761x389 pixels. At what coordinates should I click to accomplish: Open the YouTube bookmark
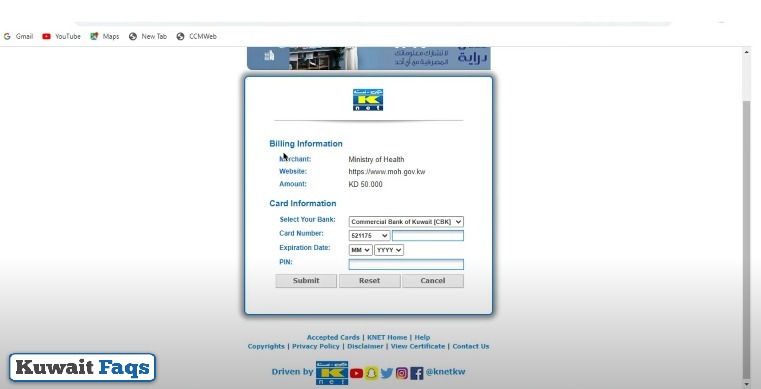point(62,36)
